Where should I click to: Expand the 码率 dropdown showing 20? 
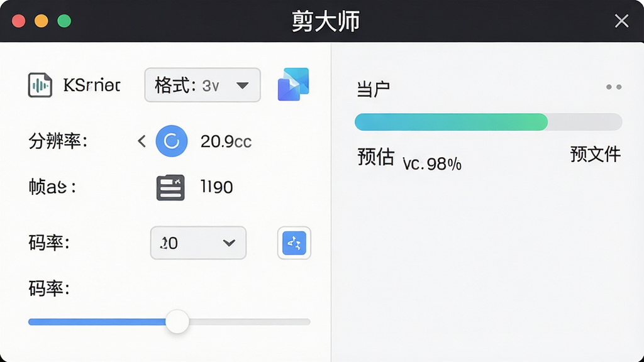[x=198, y=243]
